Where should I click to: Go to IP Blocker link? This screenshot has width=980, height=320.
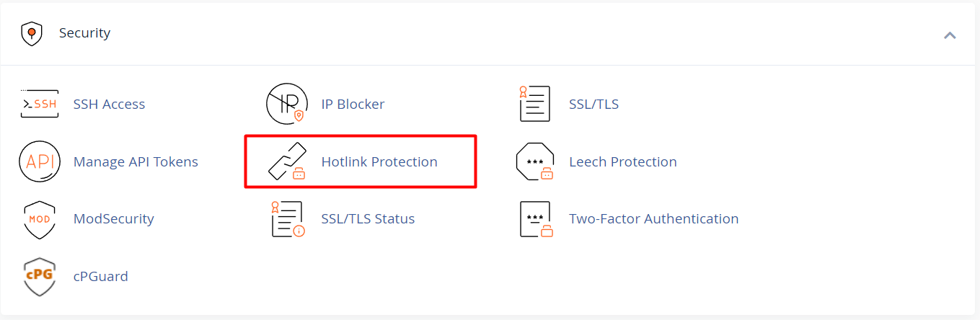point(353,105)
